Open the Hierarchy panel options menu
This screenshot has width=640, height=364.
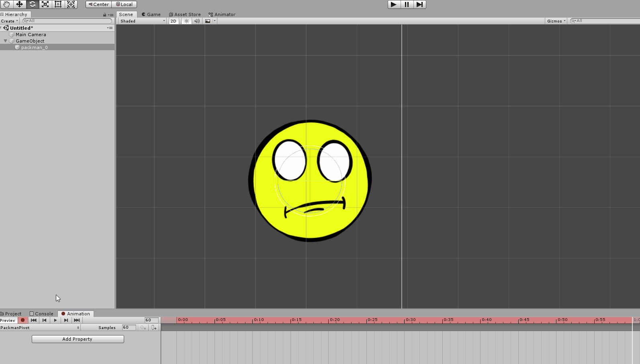pyautogui.click(x=110, y=15)
